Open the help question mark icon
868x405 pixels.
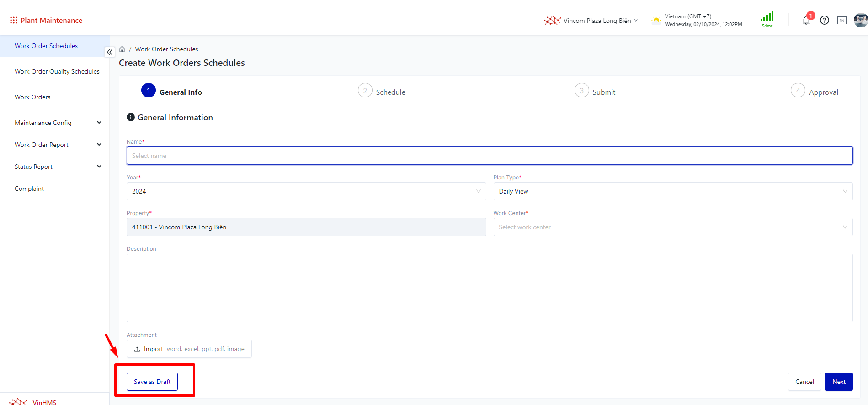(824, 20)
